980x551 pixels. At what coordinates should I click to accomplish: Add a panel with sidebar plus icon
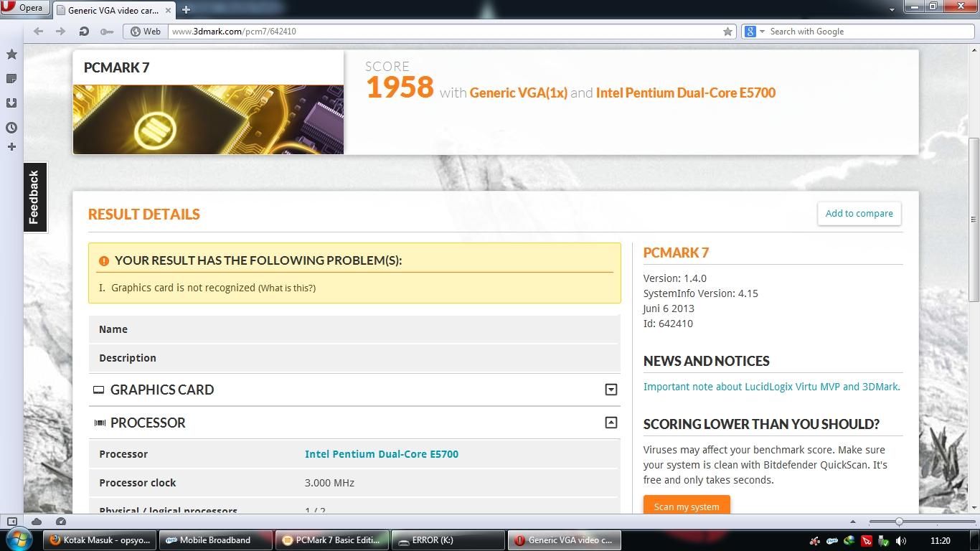[x=11, y=147]
